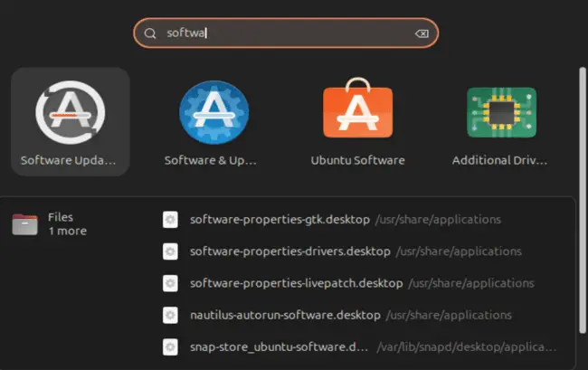Open the software-properties-livepatch.desktop file result
Image resolution: width=588 pixels, height=370 pixels.
[x=296, y=283]
